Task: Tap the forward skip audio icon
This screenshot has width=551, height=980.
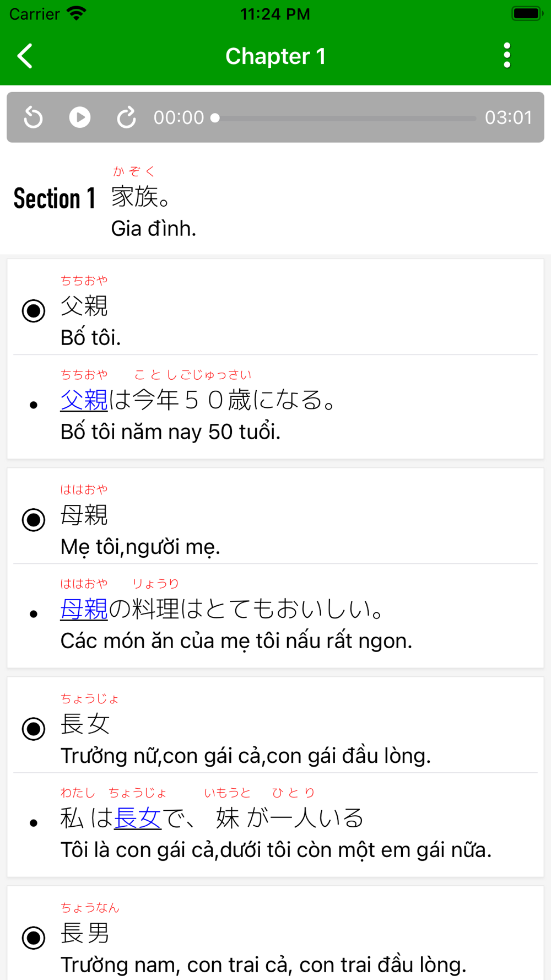Action: click(126, 117)
